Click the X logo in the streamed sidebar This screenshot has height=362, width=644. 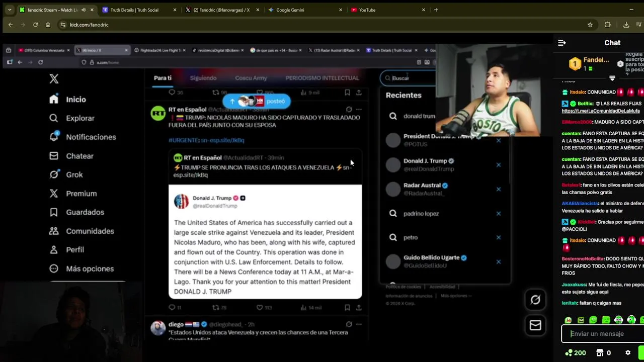pyautogui.click(x=54, y=78)
